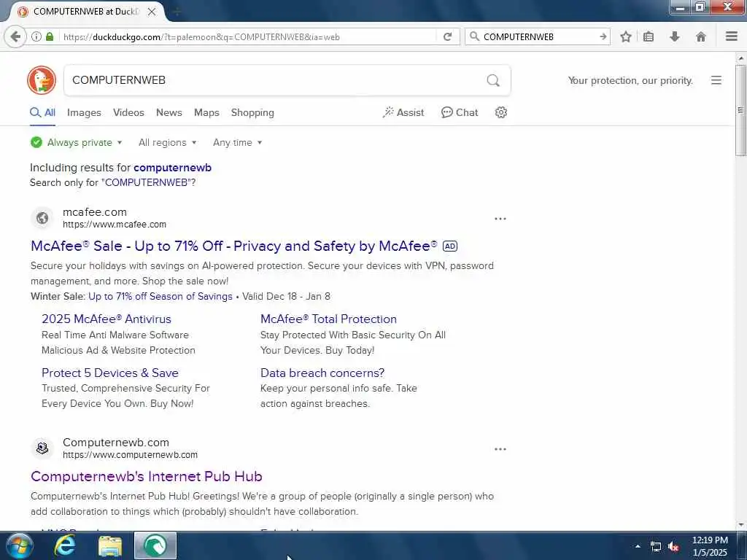Expand the Any time dropdown
747x560 pixels.
(x=237, y=142)
